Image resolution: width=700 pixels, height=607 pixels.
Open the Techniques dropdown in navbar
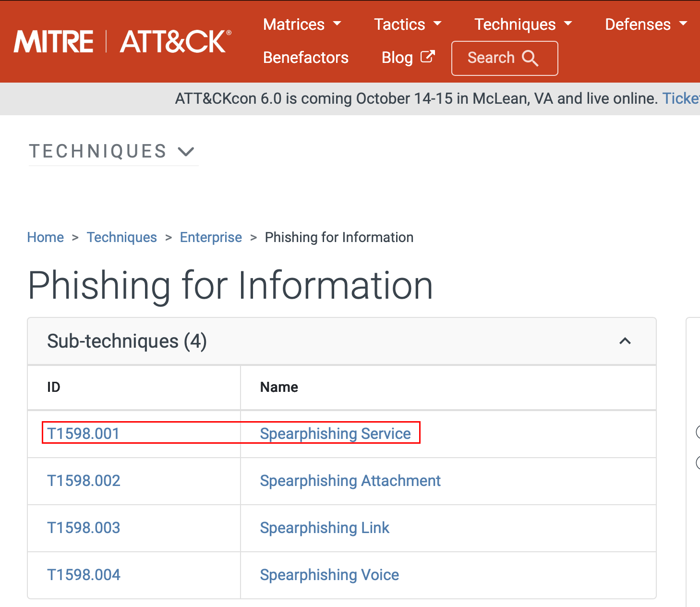pyautogui.click(x=523, y=24)
